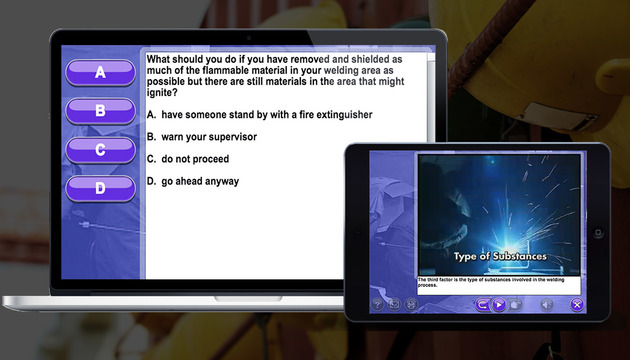Click the quiz panel scrollbar
The width and height of the screenshot is (630, 360).
431,96
